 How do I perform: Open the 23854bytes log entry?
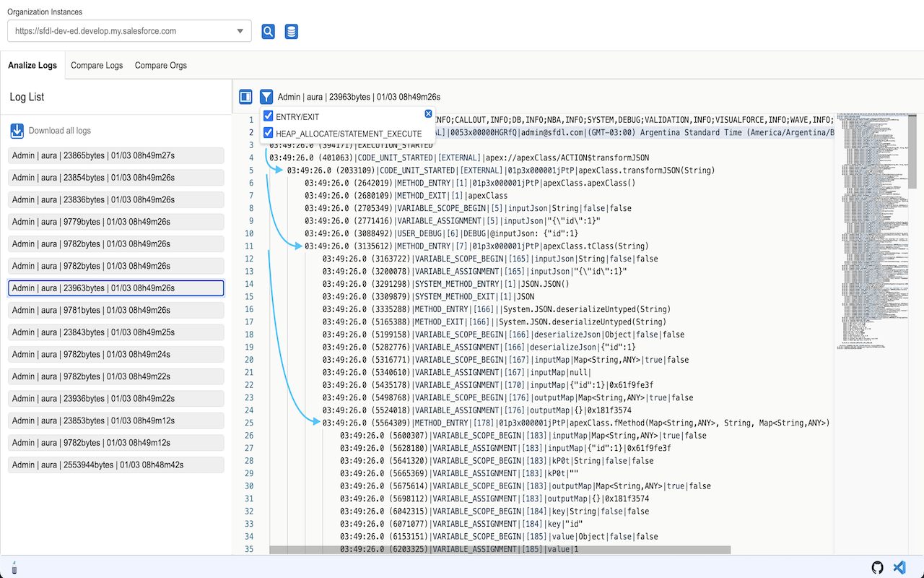pyautogui.click(x=116, y=178)
